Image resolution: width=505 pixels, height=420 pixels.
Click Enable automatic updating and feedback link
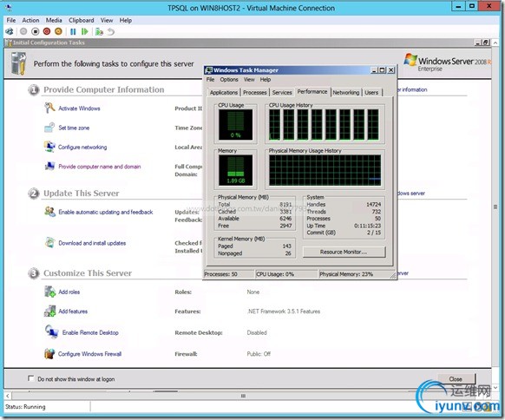tap(106, 212)
